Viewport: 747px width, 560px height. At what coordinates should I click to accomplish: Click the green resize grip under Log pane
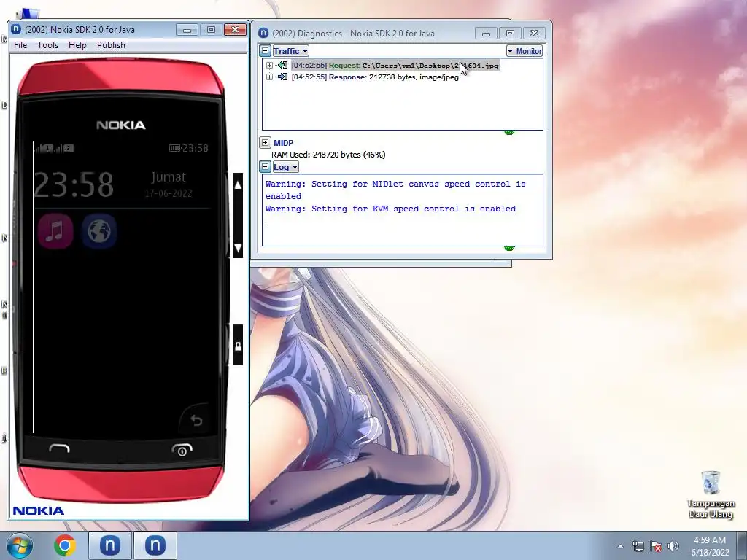[x=509, y=248]
